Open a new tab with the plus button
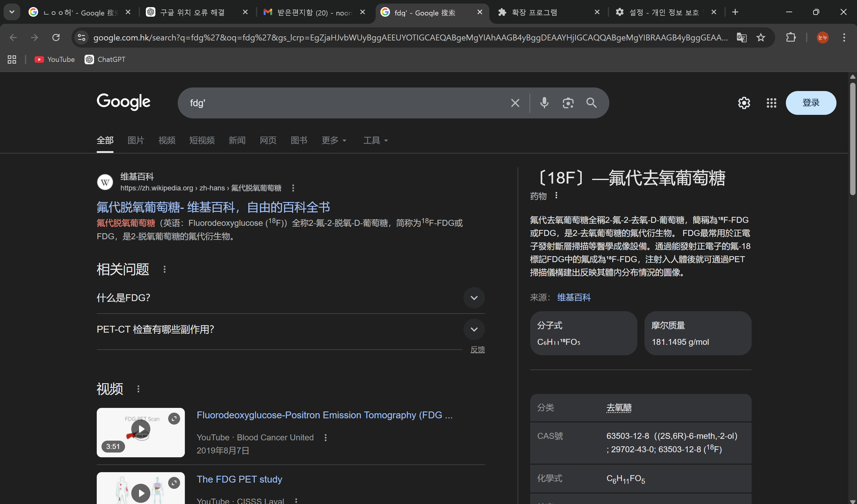The width and height of the screenshot is (857, 504). click(x=735, y=12)
